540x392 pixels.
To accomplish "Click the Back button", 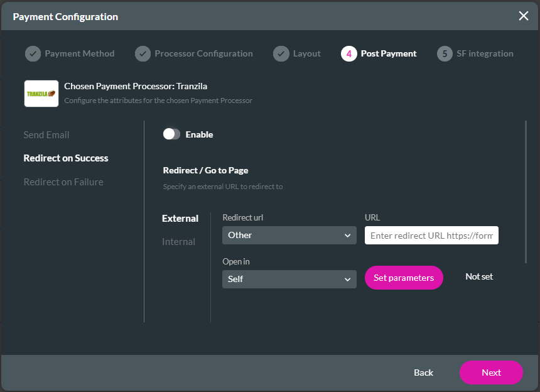I will (423, 373).
